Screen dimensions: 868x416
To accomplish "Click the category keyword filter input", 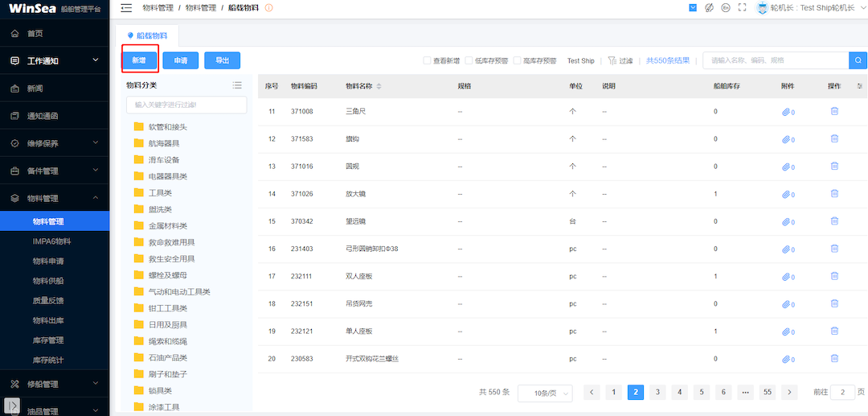I will point(186,105).
